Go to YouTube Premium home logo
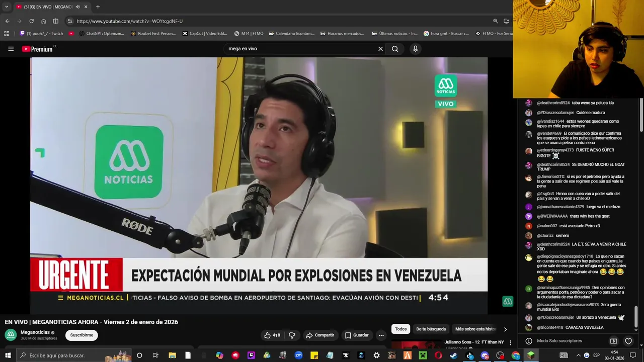 pyautogui.click(x=38, y=49)
